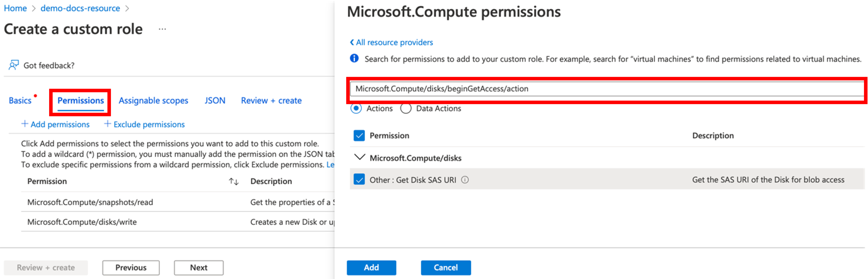The height and width of the screenshot is (279, 868).
Task: Click the Cancel button
Action: point(445,268)
